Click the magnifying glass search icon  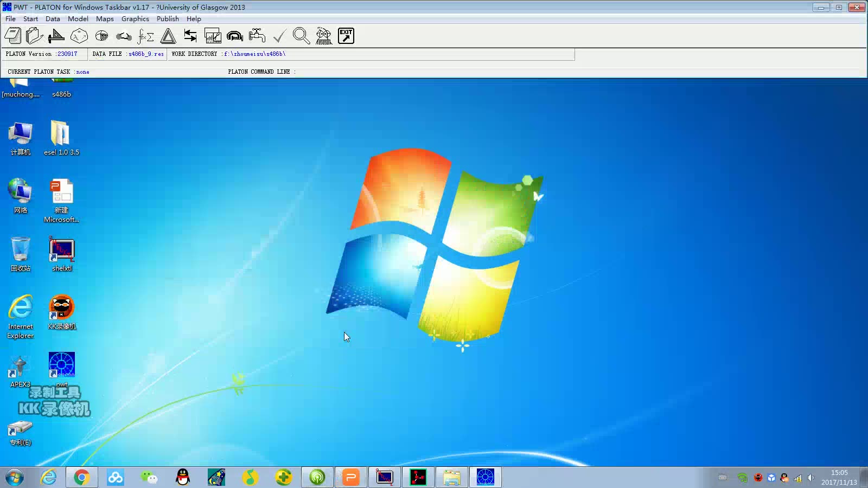pos(302,36)
